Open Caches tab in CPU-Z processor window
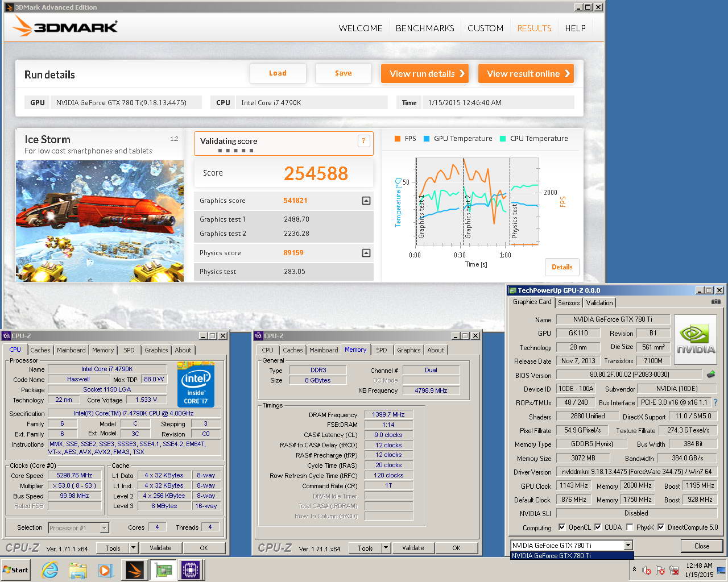728x582 pixels. 40,350
